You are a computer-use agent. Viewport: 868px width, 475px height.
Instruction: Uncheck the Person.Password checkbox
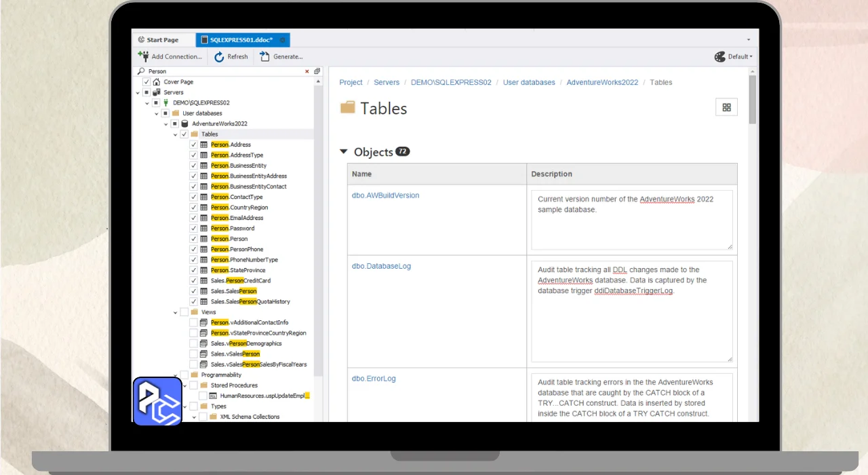(x=194, y=228)
